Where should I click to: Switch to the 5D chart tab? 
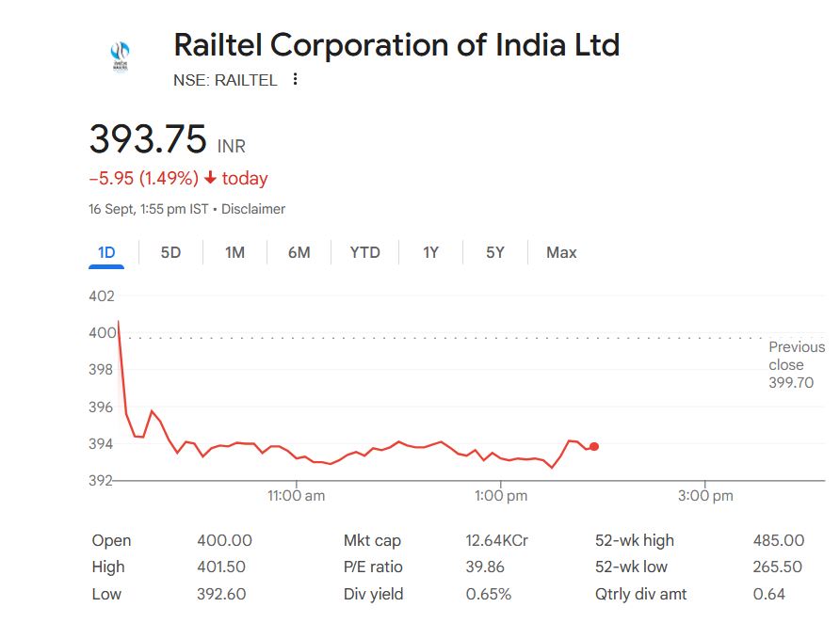click(170, 252)
